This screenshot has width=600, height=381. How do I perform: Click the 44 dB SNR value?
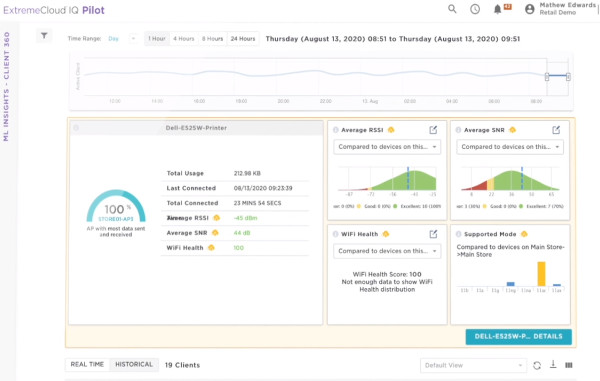pos(242,233)
